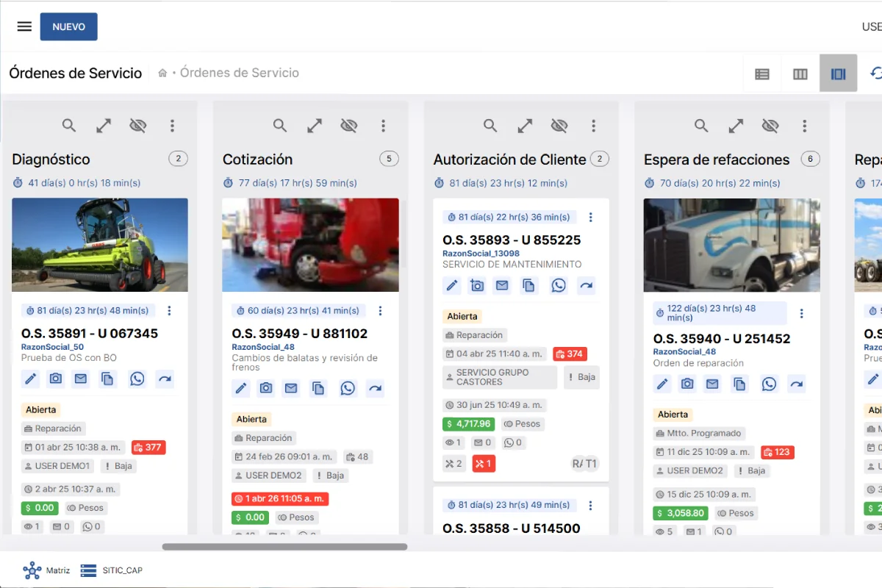Open SITIC_CAP database selector in footer
The image size is (882, 588).
pyautogui.click(x=112, y=570)
